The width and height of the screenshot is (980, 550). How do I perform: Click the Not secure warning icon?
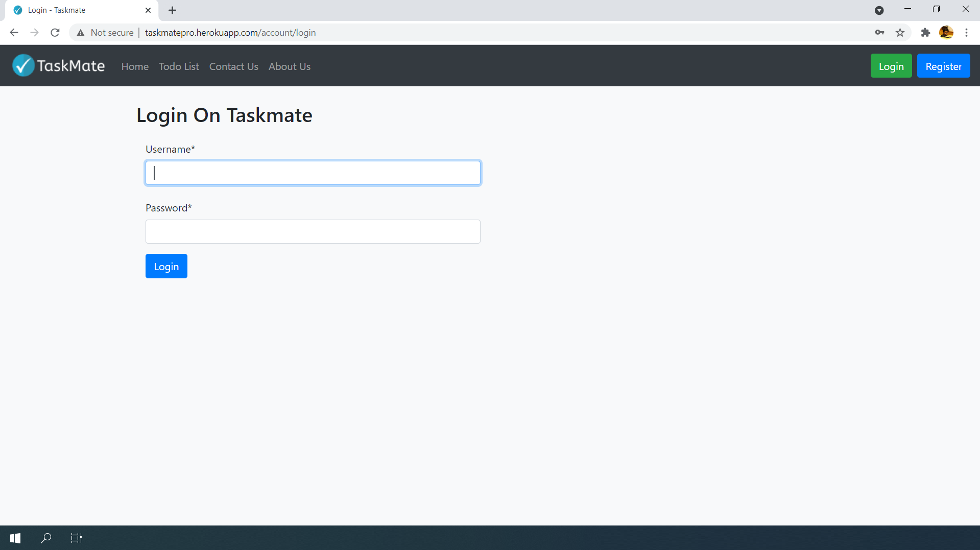(x=80, y=32)
